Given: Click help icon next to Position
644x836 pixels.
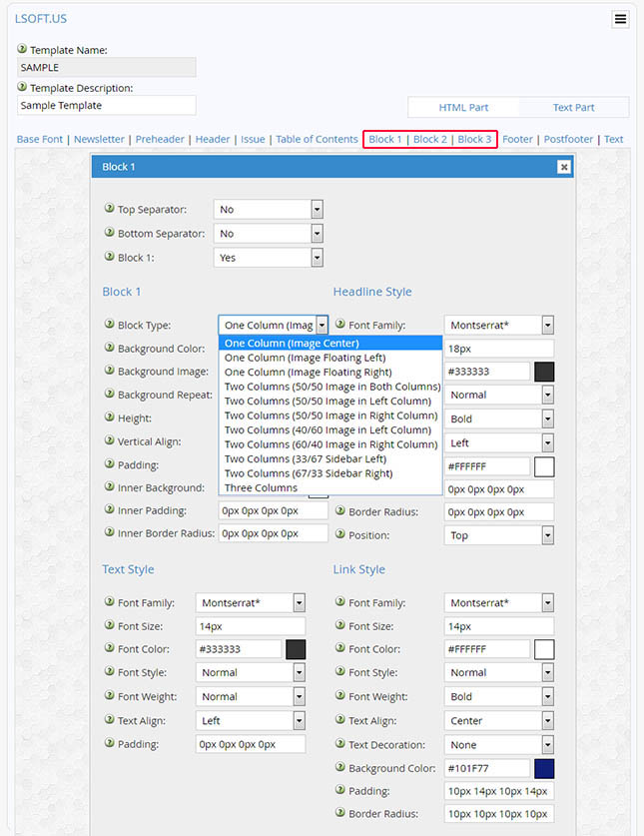Looking at the screenshot, I should point(340,533).
